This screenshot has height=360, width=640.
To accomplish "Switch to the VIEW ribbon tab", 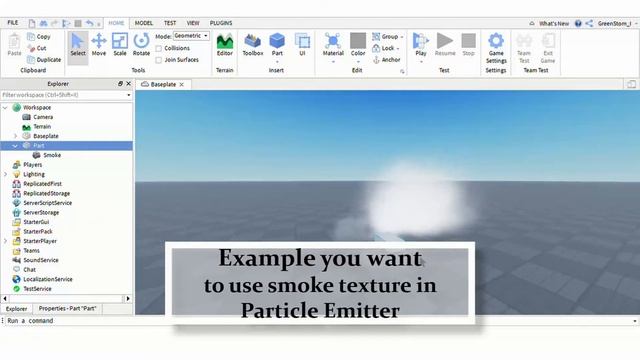I will point(193,23).
